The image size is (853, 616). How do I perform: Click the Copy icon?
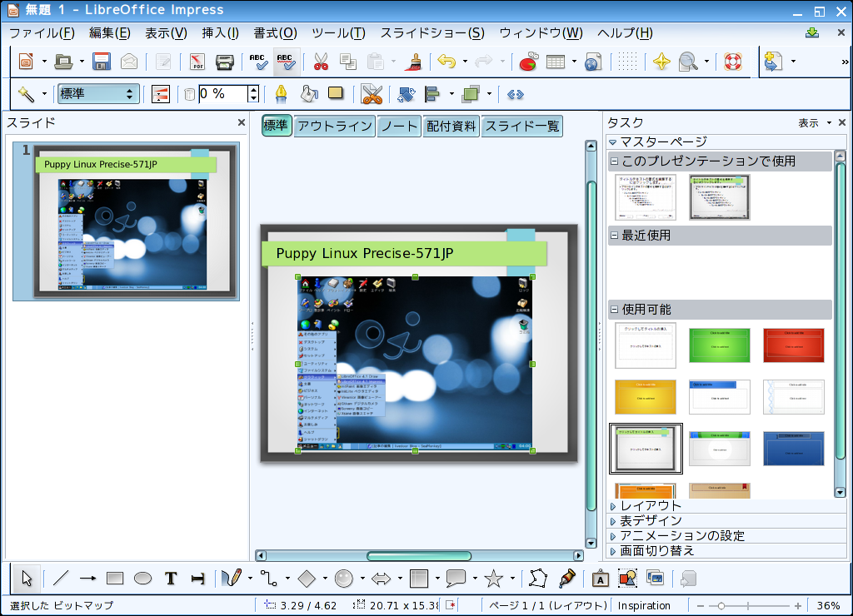(348, 62)
